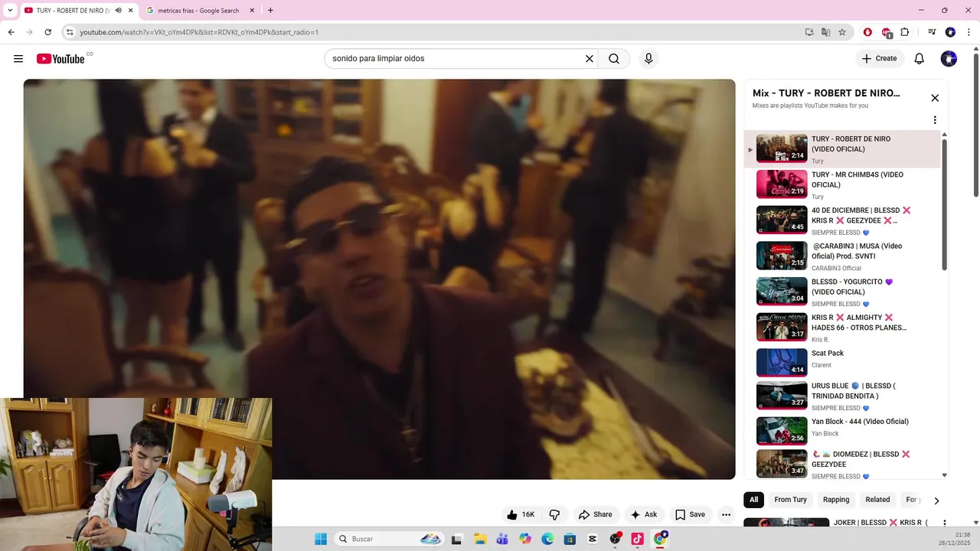Open File Explorer from taskbar
This screenshot has height=551, width=980.
click(x=480, y=539)
